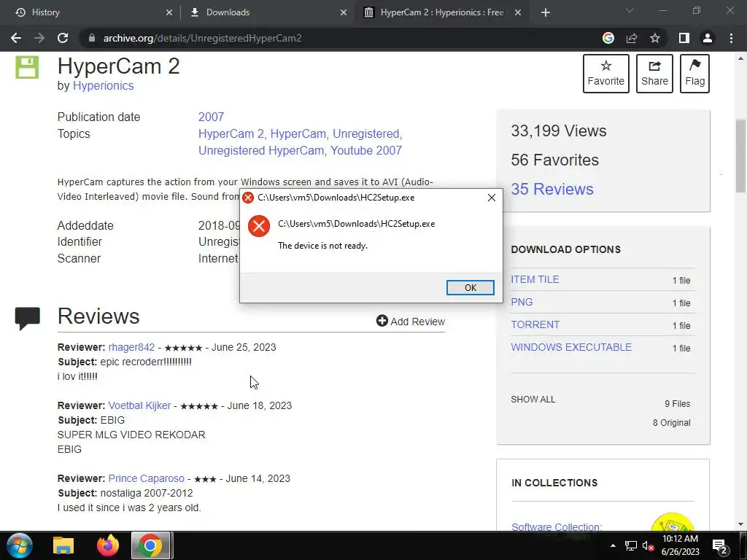The height and width of the screenshot is (560, 747).
Task: Go back to the previous page
Action: point(16,38)
